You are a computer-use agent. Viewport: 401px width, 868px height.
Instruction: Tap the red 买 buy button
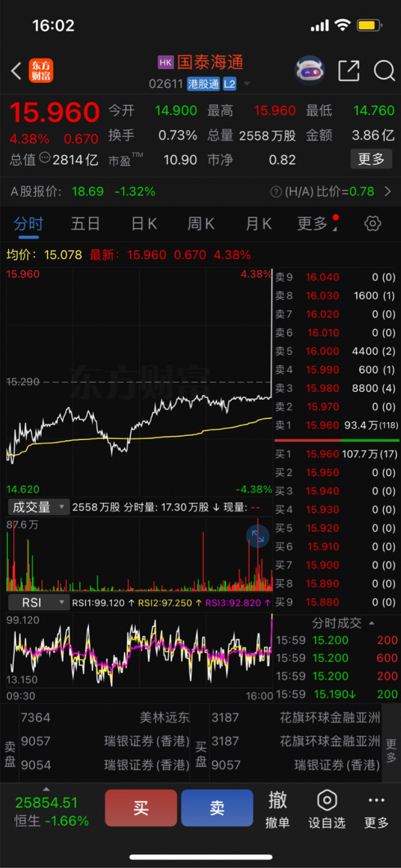(141, 808)
